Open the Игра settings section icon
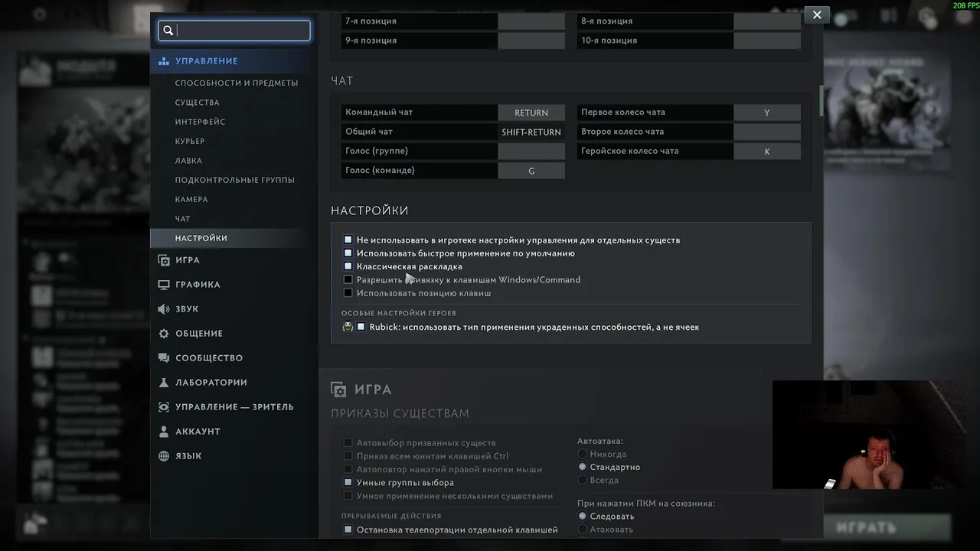This screenshot has width=980, height=551. coord(164,260)
